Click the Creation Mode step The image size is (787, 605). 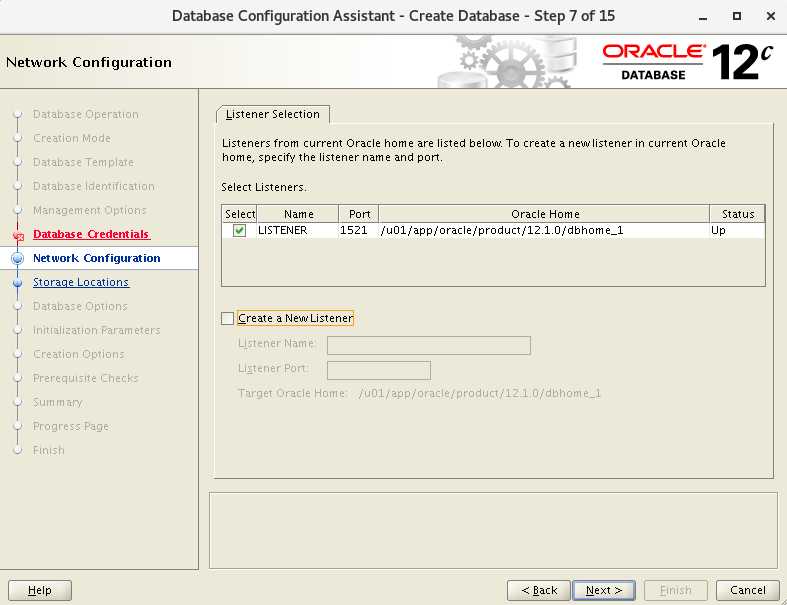click(72, 138)
